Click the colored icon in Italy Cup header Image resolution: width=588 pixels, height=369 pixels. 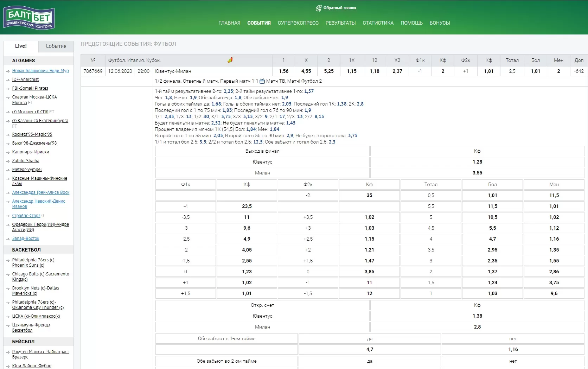click(x=230, y=60)
